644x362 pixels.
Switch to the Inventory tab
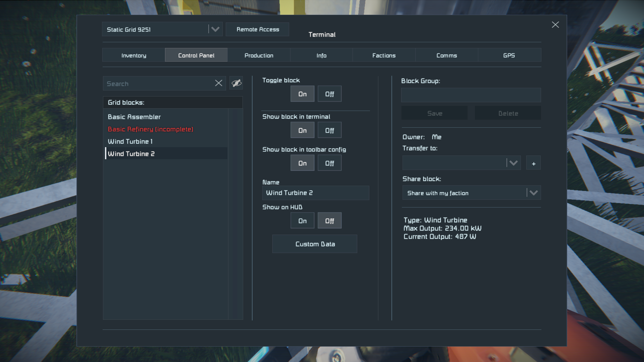click(133, 55)
